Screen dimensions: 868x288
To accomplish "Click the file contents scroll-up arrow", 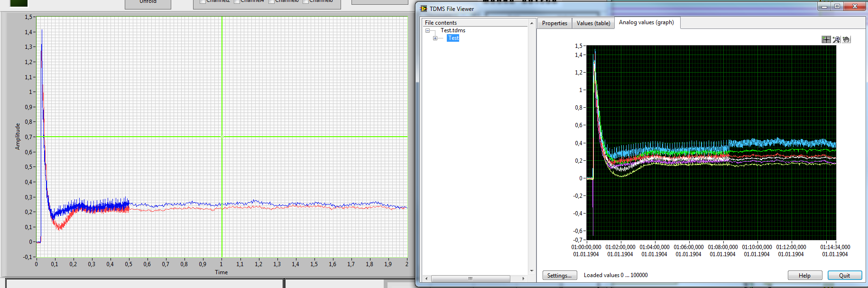I will click(532, 23).
